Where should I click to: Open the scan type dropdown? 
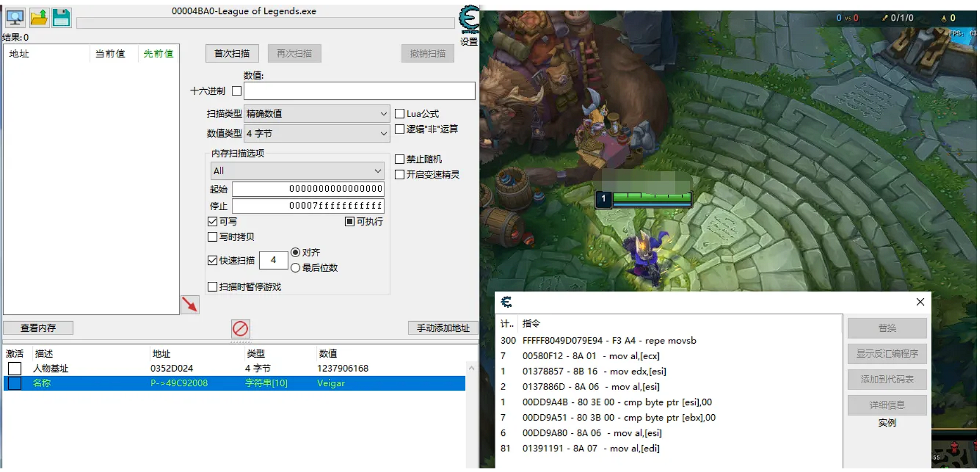316,114
